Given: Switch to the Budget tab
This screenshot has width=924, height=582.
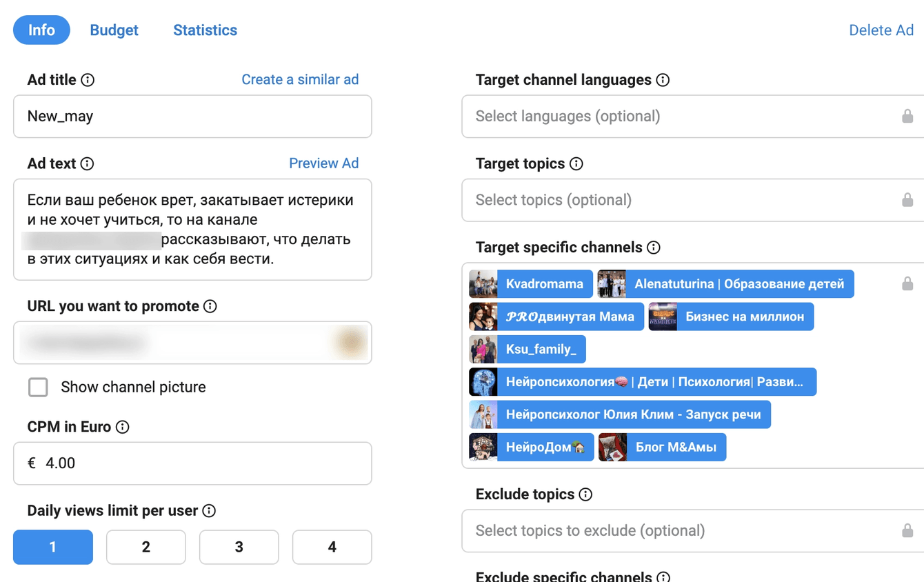Looking at the screenshot, I should click(x=114, y=30).
